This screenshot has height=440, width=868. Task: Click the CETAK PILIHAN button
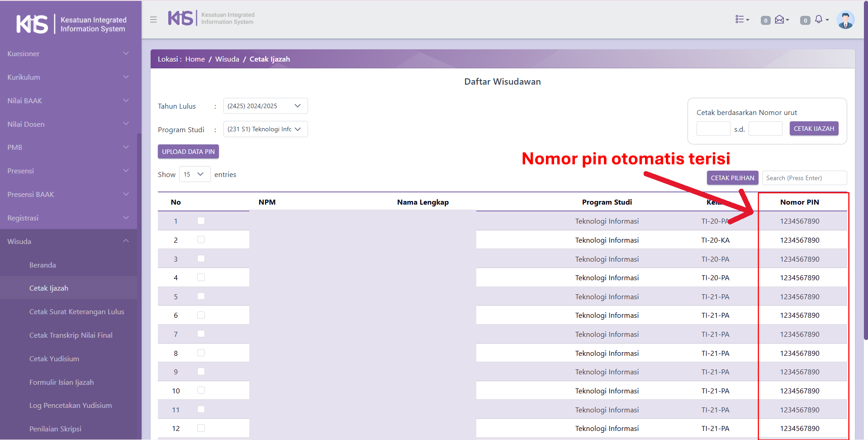click(x=732, y=178)
